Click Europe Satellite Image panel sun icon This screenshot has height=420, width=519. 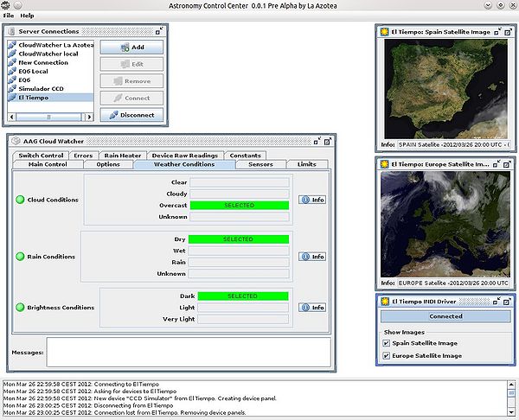pyautogui.click(x=384, y=164)
